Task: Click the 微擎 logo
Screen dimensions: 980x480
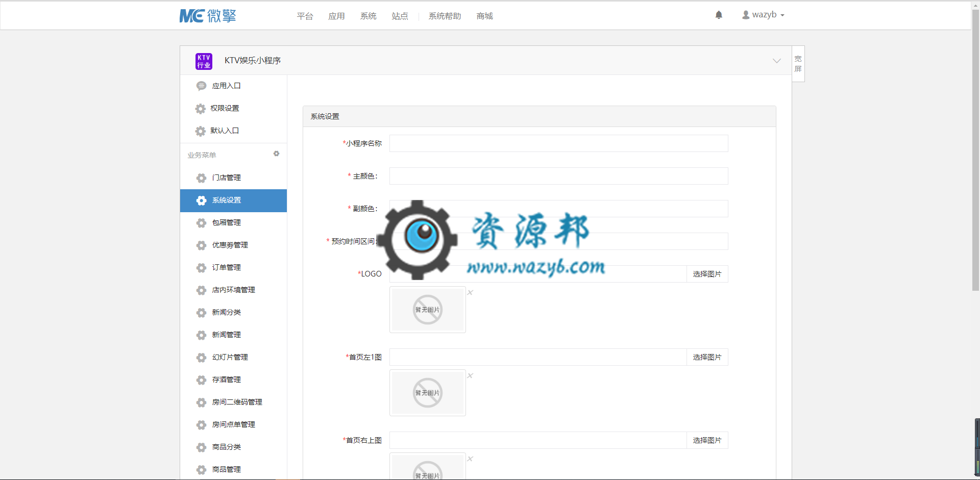Action: (x=208, y=16)
